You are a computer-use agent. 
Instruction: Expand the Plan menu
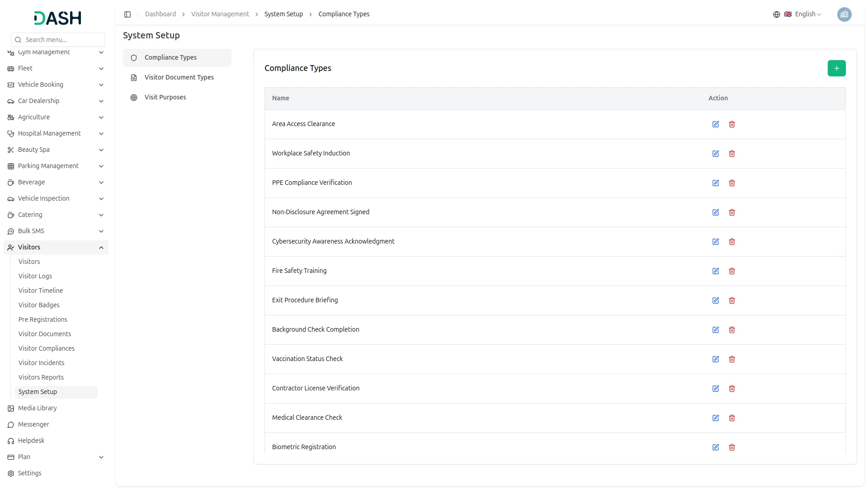[x=56, y=457]
